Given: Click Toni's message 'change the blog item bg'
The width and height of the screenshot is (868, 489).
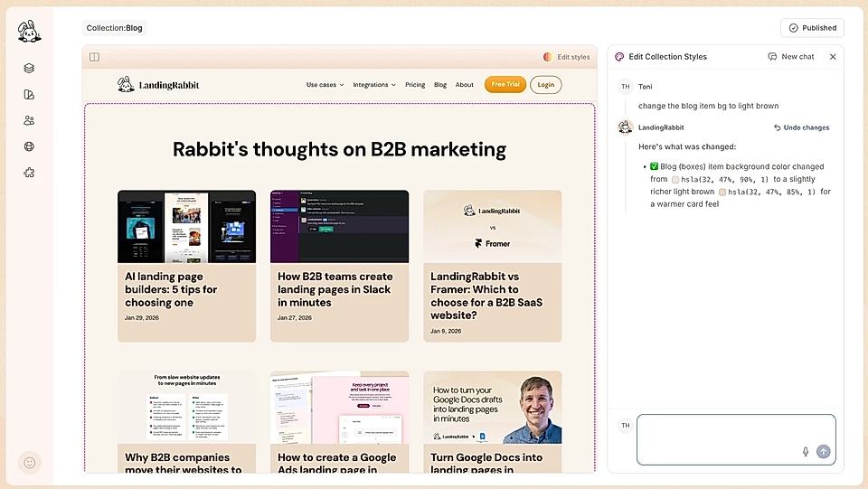Looking at the screenshot, I should coord(708,106).
